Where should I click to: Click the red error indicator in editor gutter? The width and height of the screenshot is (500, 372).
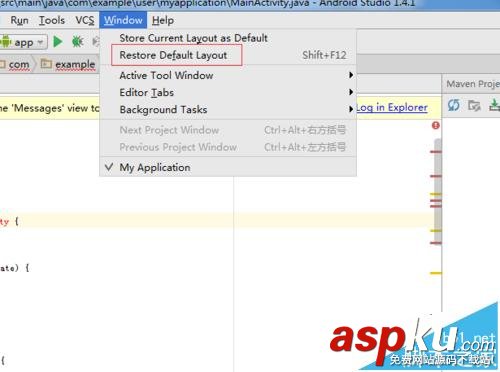(435, 125)
